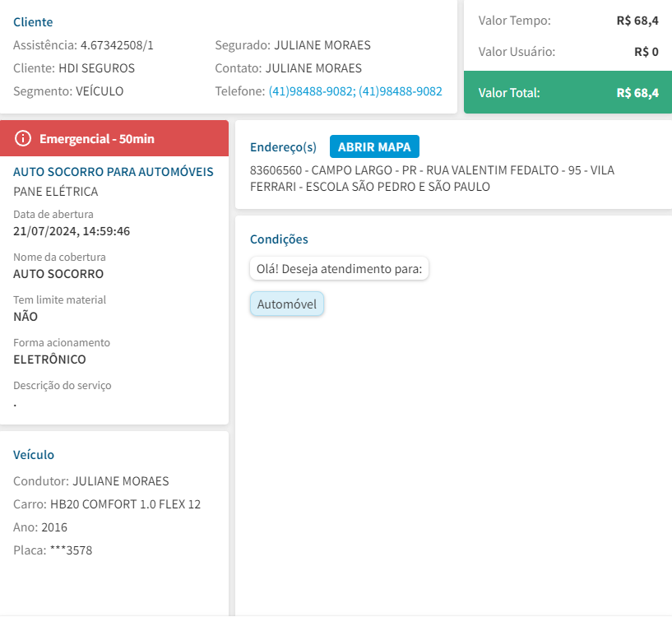Select the Valor Total R$ 68,4 amount

(x=637, y=93)
